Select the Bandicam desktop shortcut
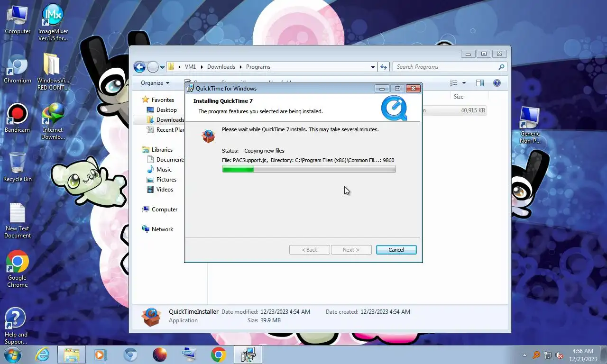607x364 pixels. [x=18, y=118]
